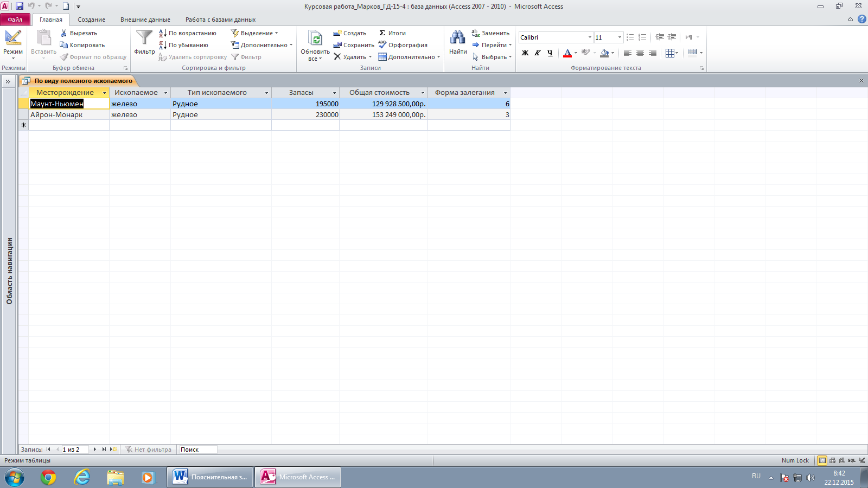Open the font size 11 dropdown
Viewport: 868px width, 488px height.
tap(620, 37)
